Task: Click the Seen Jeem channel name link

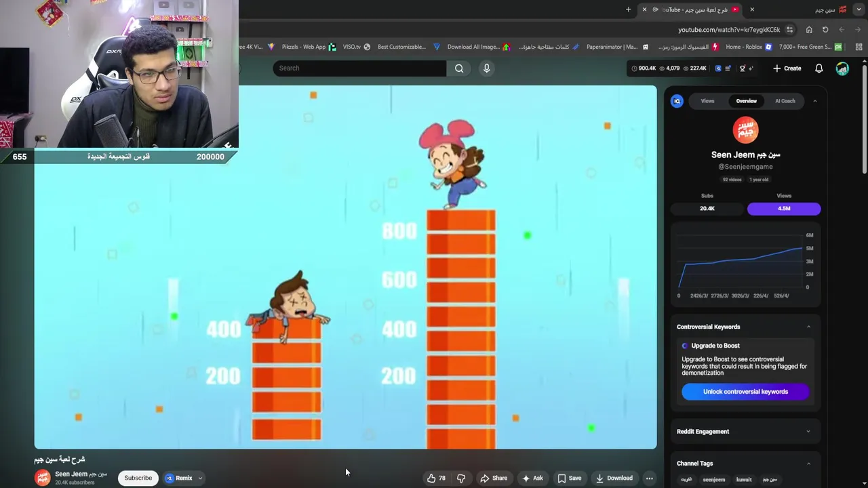Action: 81,474
